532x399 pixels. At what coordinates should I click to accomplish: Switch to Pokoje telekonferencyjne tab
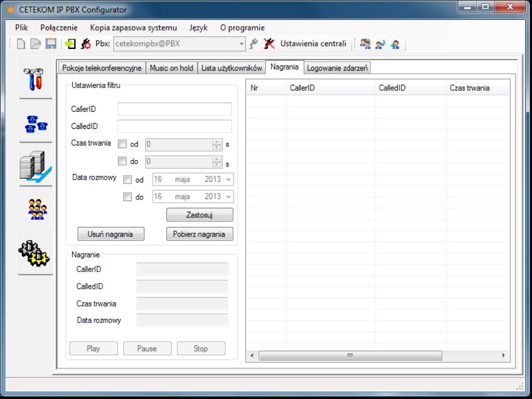click(102, 68)
